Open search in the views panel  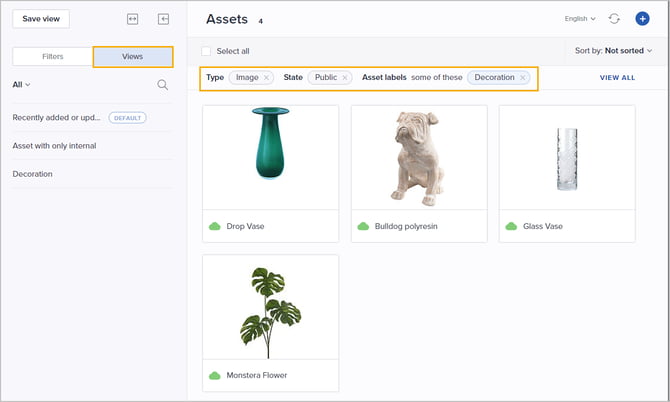click(x=163, y=85)
